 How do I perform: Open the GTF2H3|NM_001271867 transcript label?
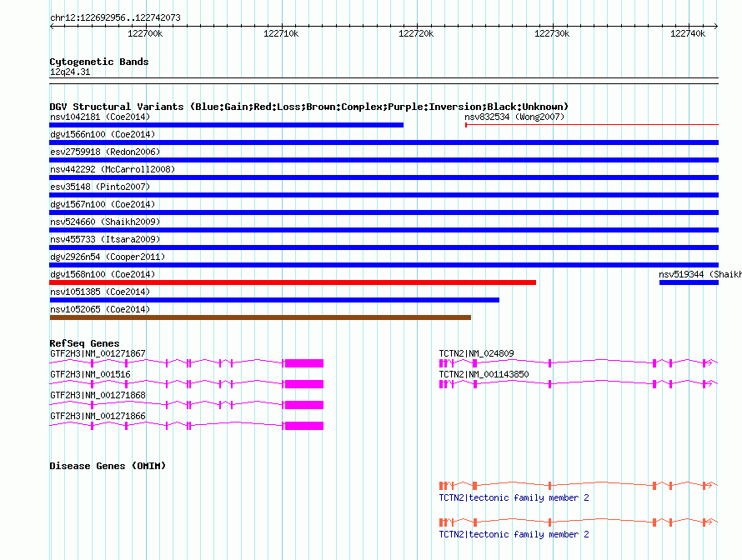click(x=98, y=353)
